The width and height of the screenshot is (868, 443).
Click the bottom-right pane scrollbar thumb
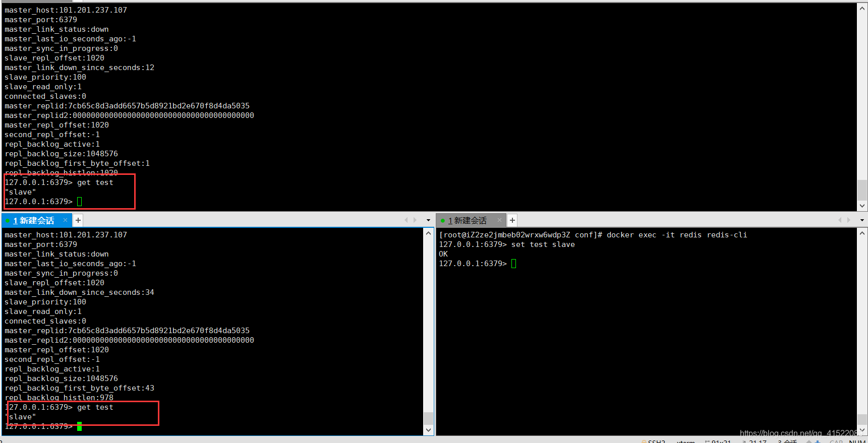862,420
